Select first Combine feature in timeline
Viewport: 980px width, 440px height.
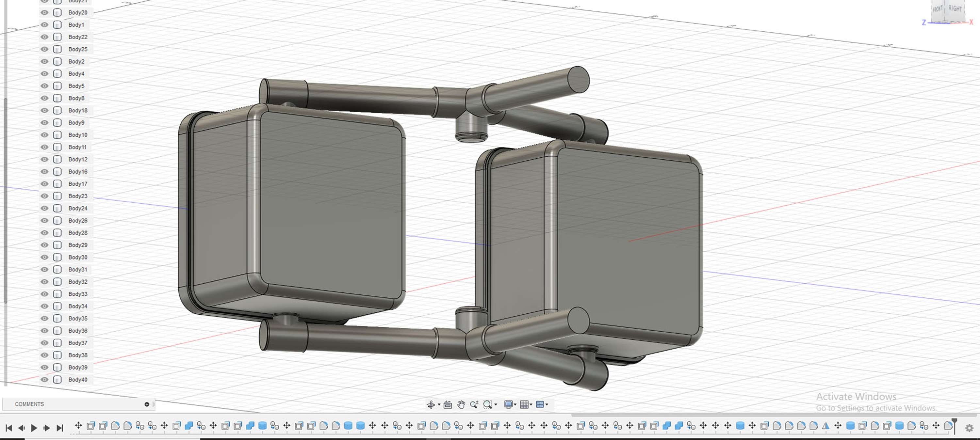point(189,426)
